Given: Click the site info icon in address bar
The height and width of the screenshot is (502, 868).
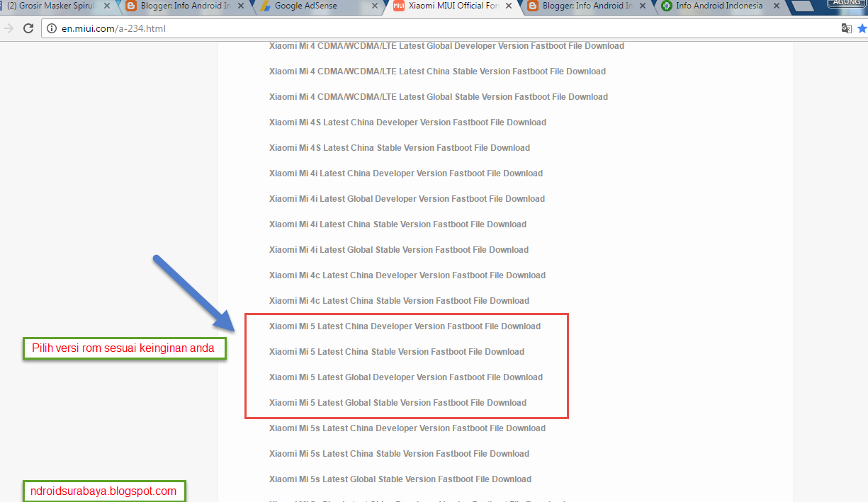Looking at the screenshot, I should [52, 29].
